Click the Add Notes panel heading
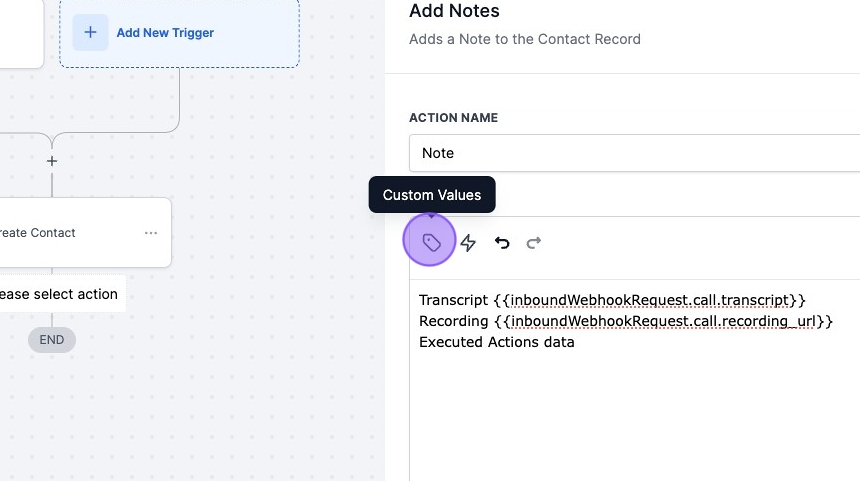This screenshot has height=481, width=860. (454, 12)
